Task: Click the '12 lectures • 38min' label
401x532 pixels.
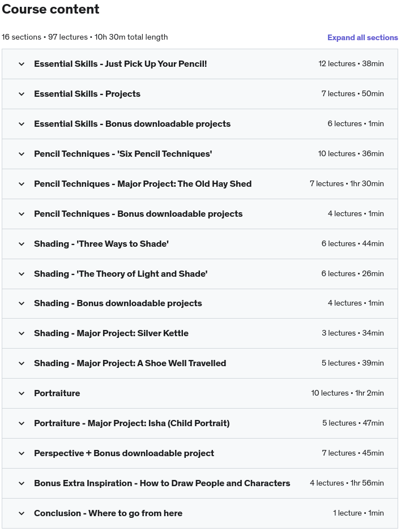Action: (x=351, y=63)
